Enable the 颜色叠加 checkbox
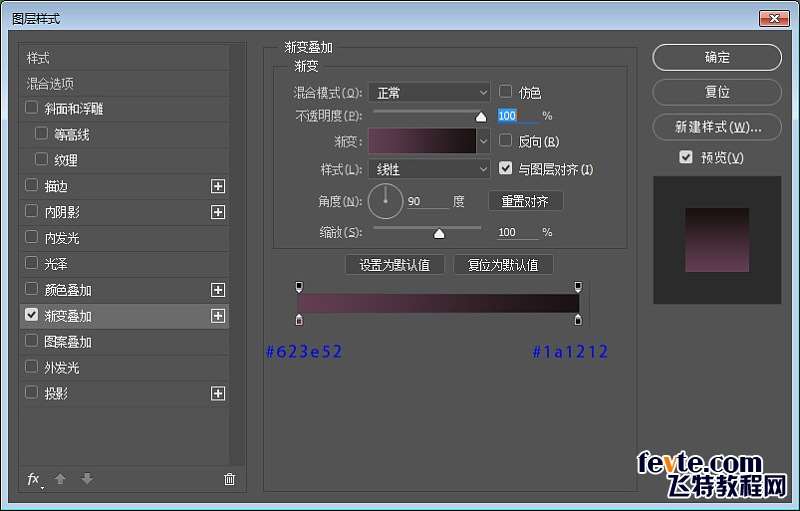 [32, 289]
